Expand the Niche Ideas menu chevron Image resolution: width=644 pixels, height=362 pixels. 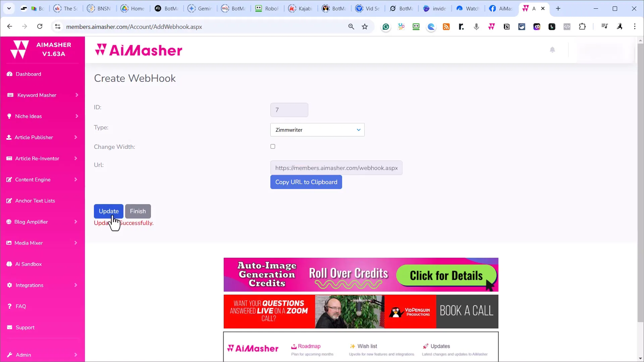[77, 116]
